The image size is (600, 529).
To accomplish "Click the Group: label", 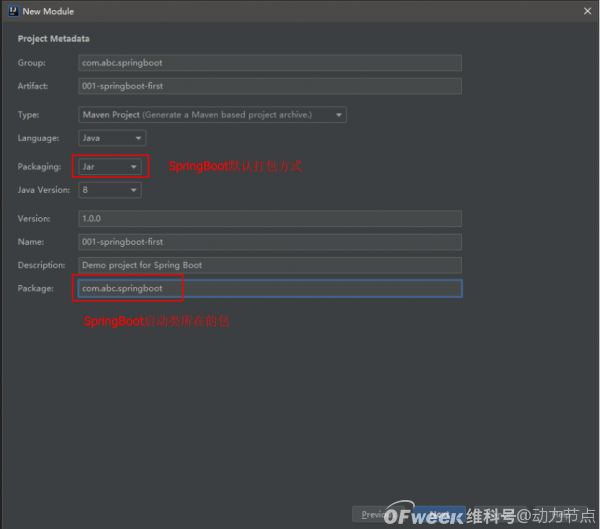I will (31, 63).
